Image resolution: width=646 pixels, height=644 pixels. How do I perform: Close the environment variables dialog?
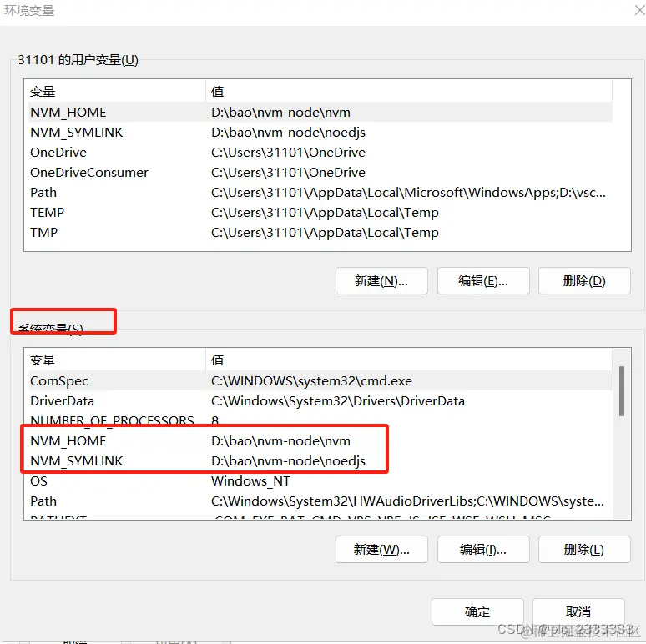[639, 10]
